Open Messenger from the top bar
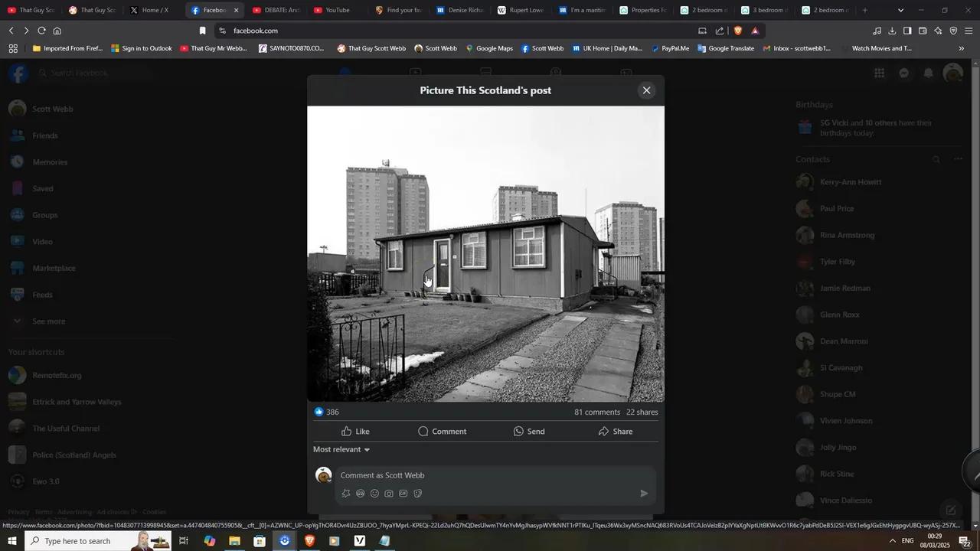The image size is (980, 551). click(904, 73)
